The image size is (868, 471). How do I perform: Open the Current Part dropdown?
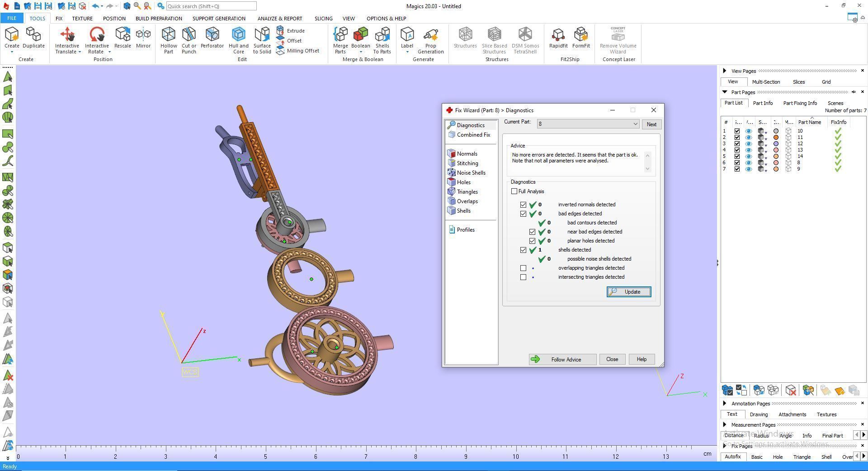click(588, 124)
